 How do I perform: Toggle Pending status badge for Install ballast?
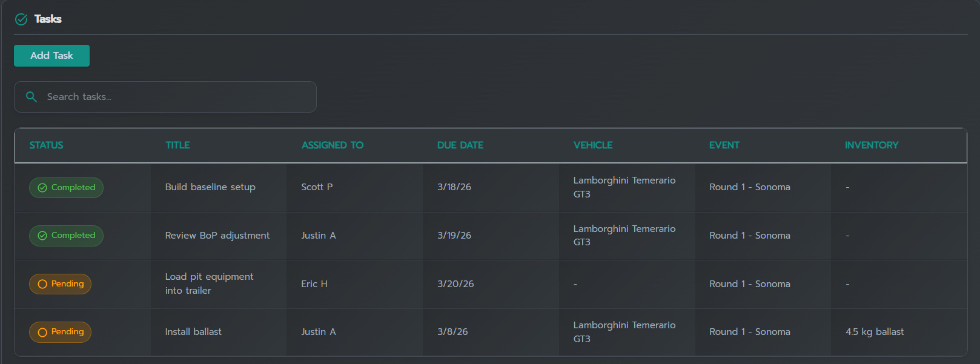coord(61,332)
